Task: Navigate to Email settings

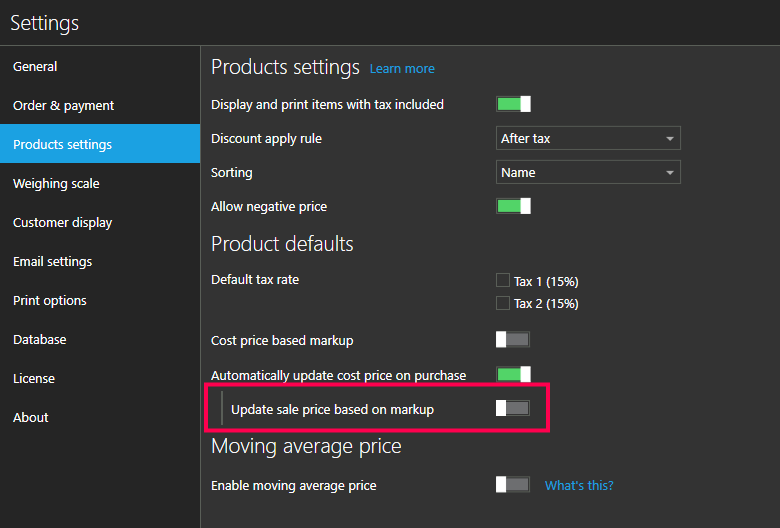Action: tap(52, 262)
